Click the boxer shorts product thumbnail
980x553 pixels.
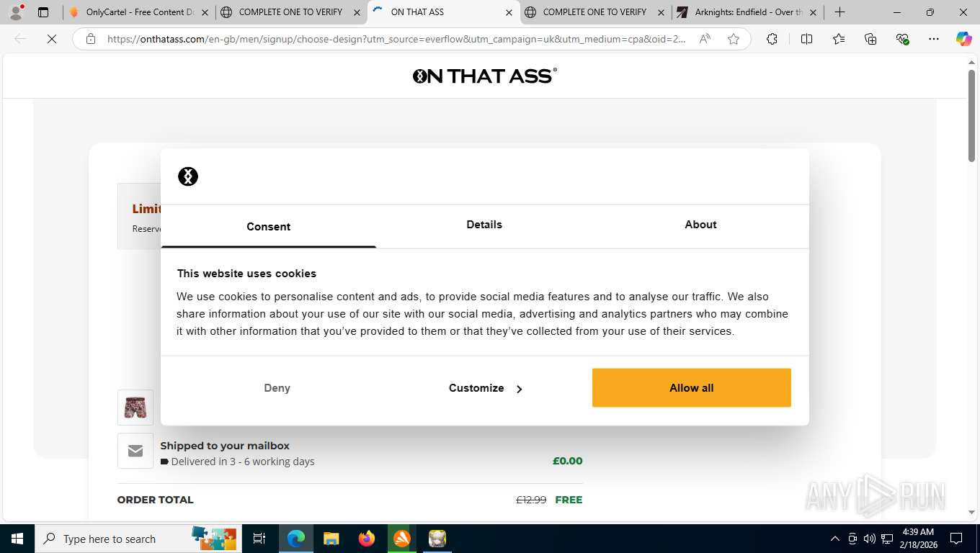135,408
